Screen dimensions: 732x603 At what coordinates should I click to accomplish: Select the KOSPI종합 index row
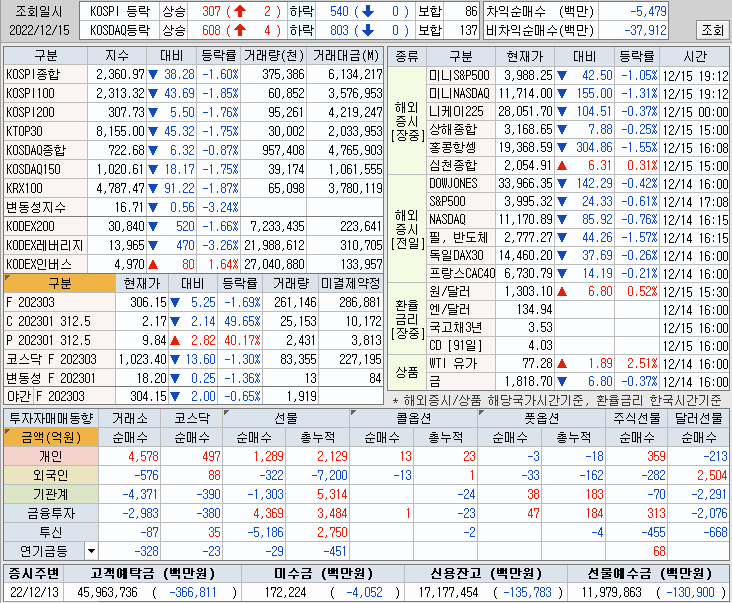point(194,74)
